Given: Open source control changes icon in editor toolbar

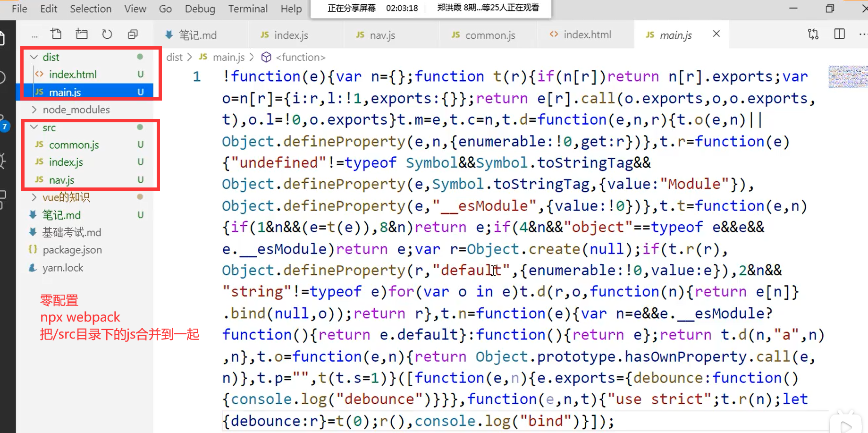Looking at the screenshot, I should (813, 34).
